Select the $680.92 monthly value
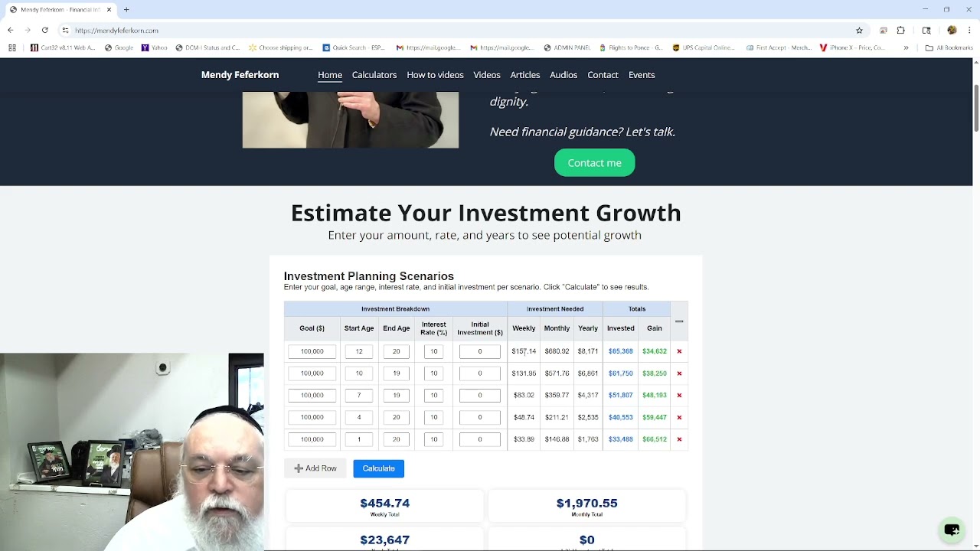Screen dimensions: 980x551 [557, 351]
